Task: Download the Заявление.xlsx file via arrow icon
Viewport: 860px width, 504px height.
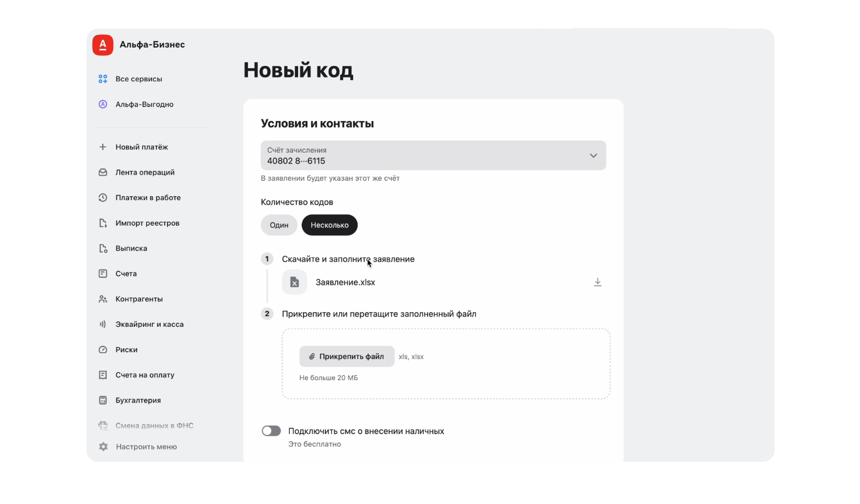Action: [x=597, y=282]
